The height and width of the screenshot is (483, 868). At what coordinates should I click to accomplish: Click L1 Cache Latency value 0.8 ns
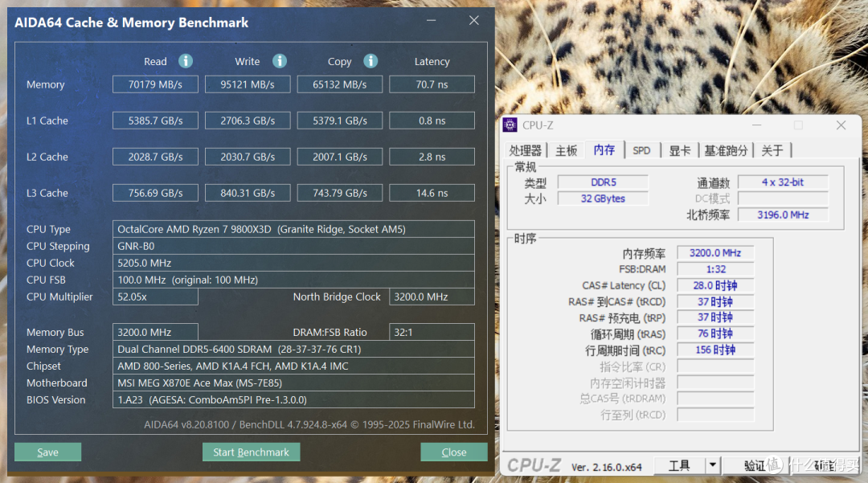click(x=432, y=121)
